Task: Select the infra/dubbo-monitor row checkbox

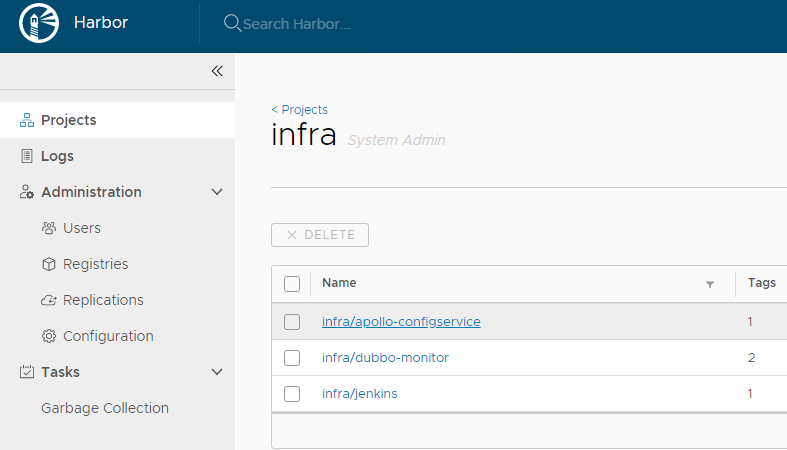Action: coord(292,358)
